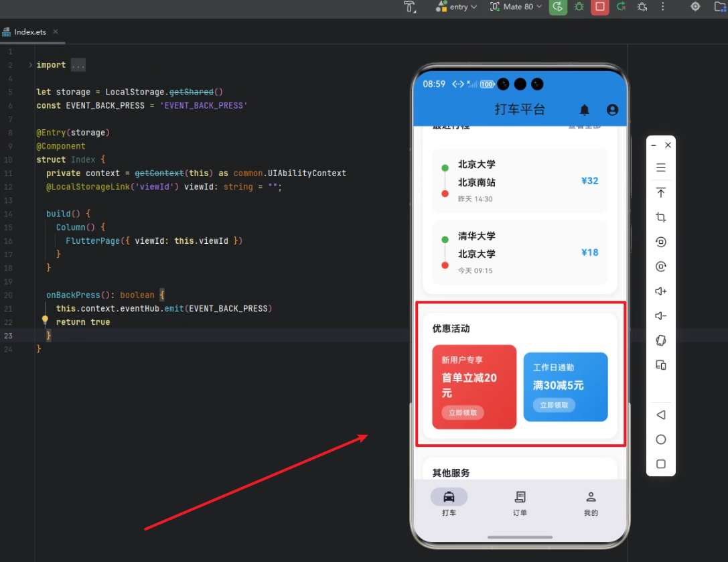Click the green Run button
This screenshot has height=562, width=728.
coord(558,7)
